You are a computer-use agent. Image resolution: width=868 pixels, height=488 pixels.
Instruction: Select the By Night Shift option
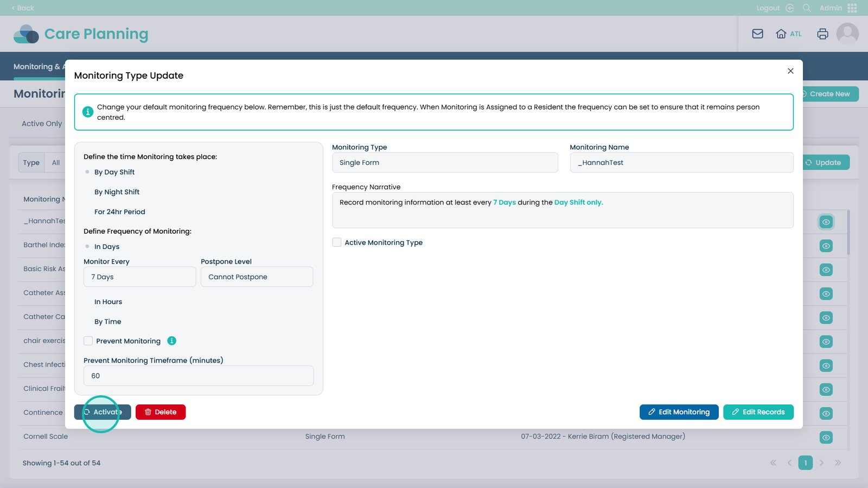click(117, 192)
